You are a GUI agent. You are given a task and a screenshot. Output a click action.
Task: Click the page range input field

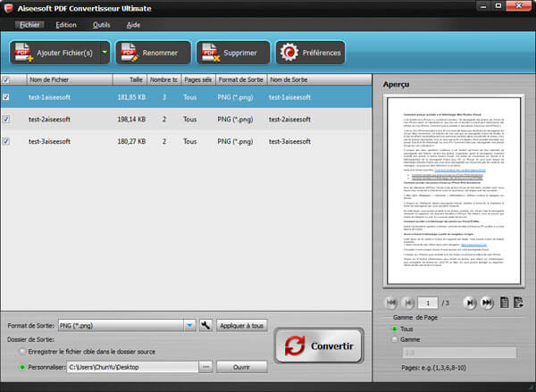pos(459,353)
